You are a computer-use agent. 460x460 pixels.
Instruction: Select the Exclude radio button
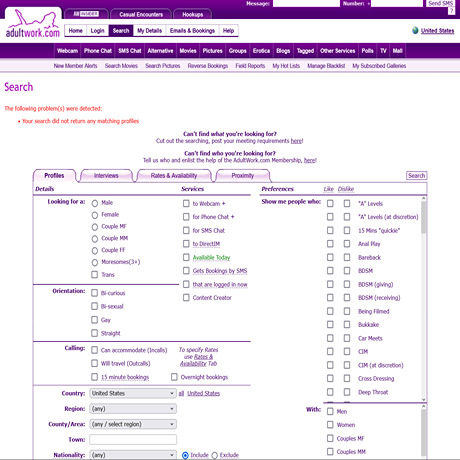click(215, 455)
